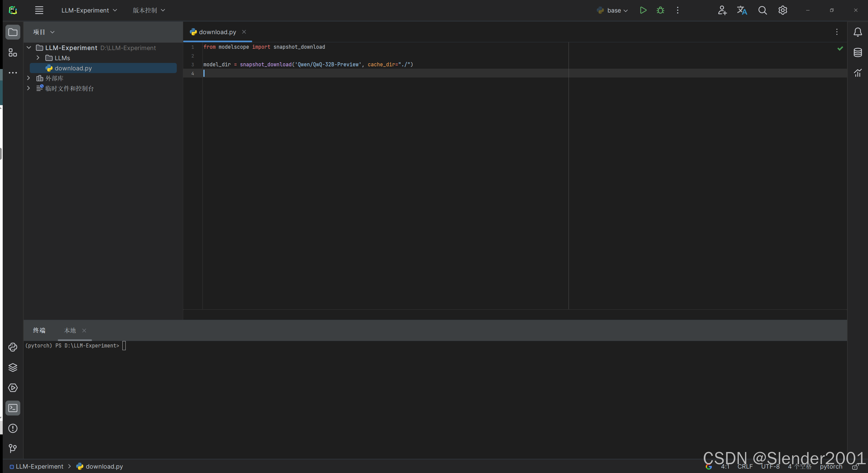Screen dimensions: 868x473
Task: Click 'Qwen/QwQ-32B-Preview' string in code
Action: [x=328, y=65]
